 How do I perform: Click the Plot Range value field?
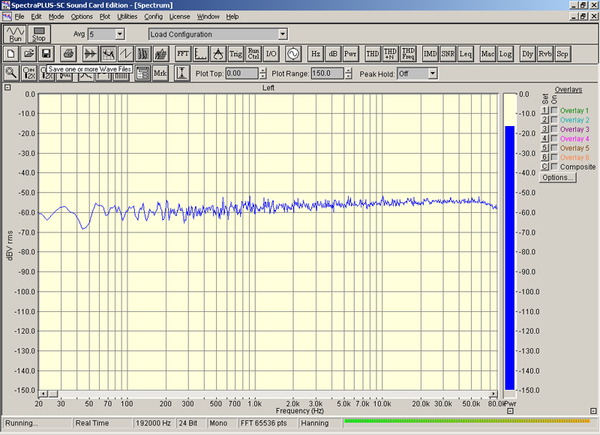click(327, 73)
